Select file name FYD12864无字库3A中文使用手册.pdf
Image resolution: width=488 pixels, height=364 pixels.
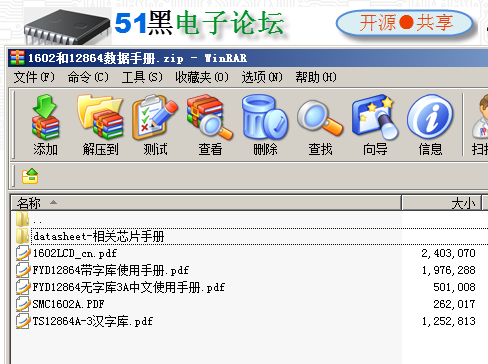[129, 287]
